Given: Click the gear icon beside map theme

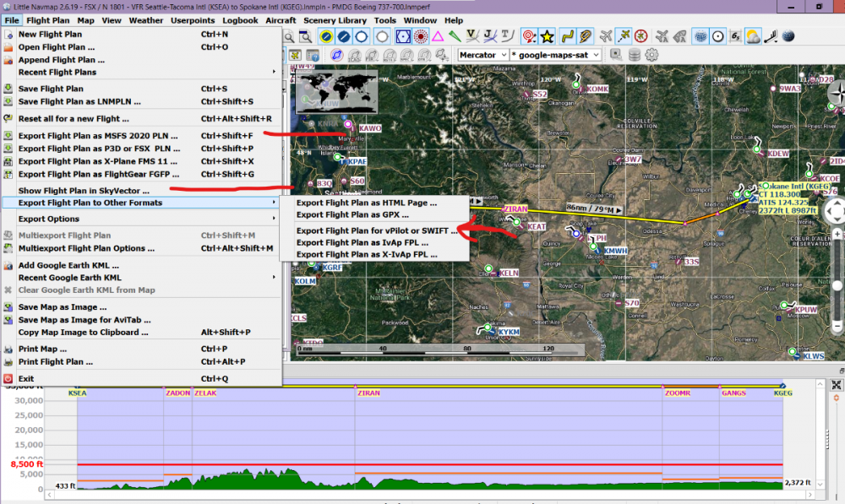Looking at the screenshot, I should [x=651, y=55].
